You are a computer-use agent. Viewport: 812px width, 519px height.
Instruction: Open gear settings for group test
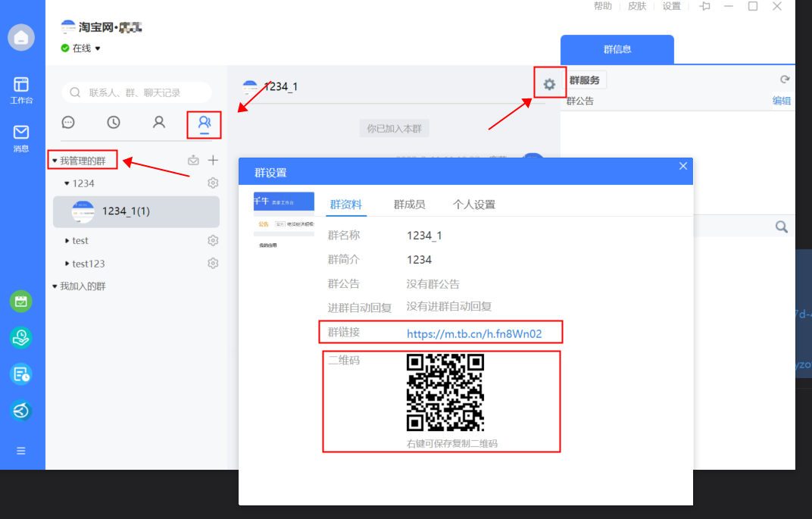coord(213,240)
